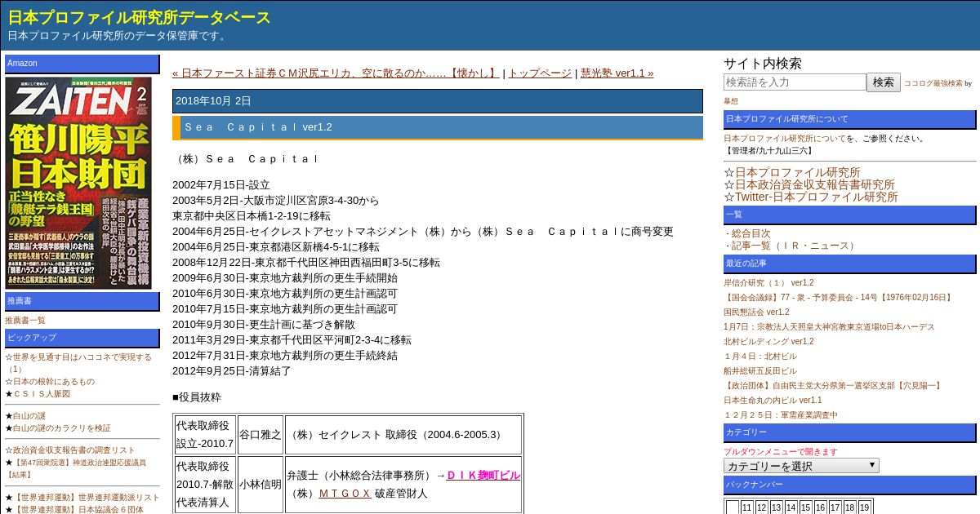Click the line 2002年7月15日-設立
Viewport: 980px width, 514px height.
(x=221, y=185)
